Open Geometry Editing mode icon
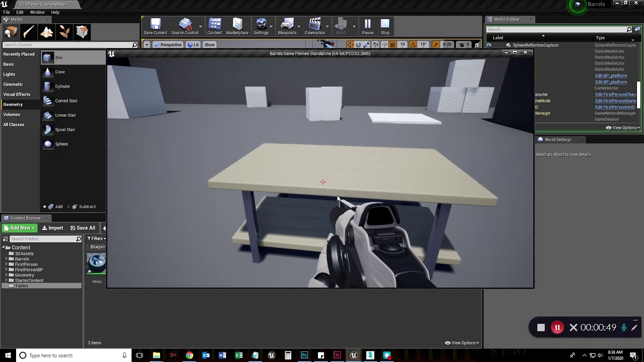Viewport: 644px width, 362px height. [x=82, y=32]
